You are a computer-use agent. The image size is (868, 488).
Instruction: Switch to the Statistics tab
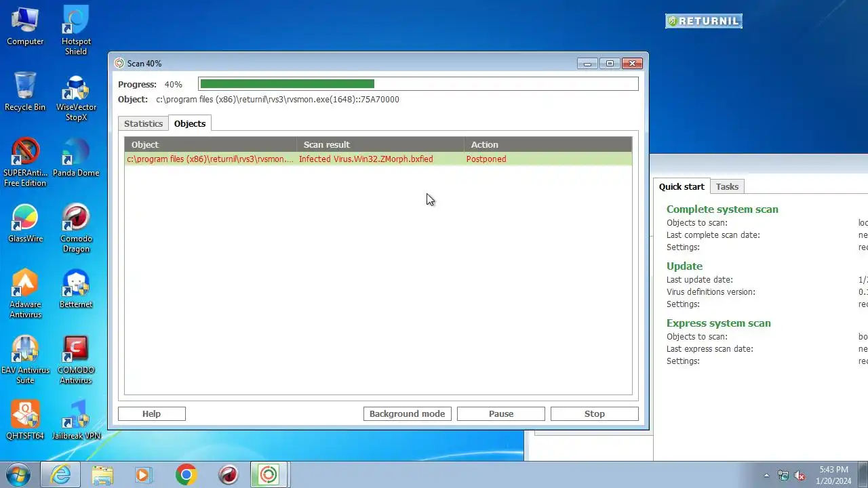(143, 123)
